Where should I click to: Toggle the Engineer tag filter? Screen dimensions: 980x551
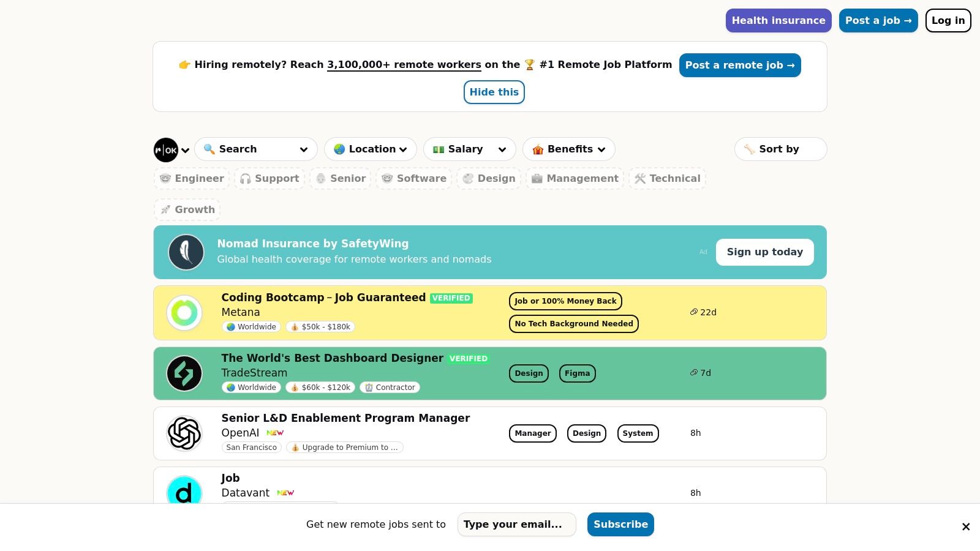pyautogui.click(x=192, y=179)
